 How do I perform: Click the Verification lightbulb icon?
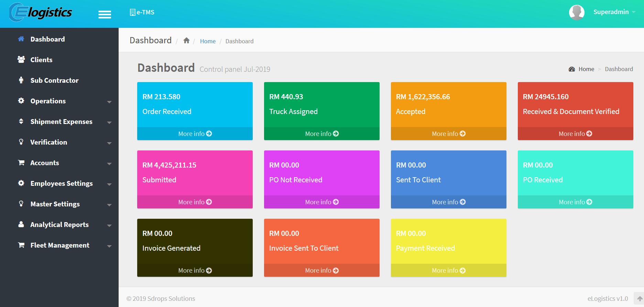(21, 142)
